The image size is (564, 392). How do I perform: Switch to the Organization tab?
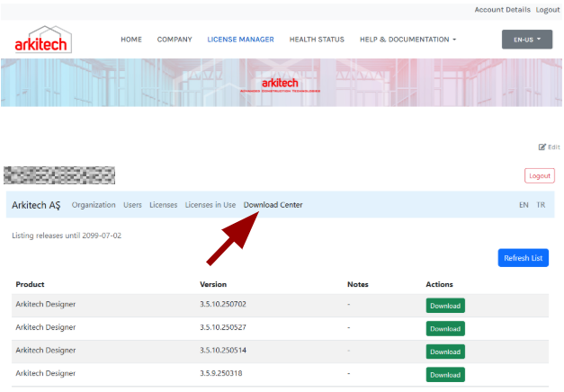tap(94, 205)
